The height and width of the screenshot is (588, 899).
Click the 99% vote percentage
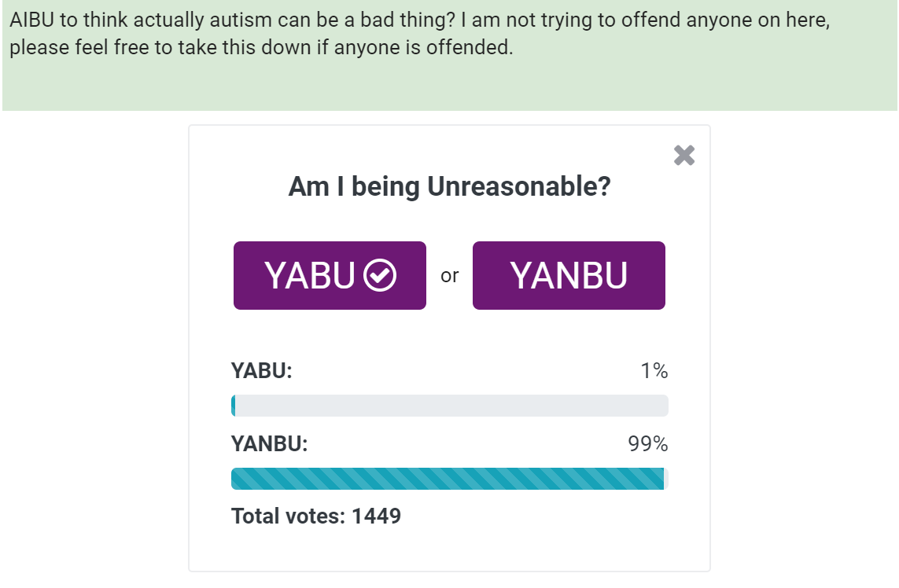tap(648, 443)
